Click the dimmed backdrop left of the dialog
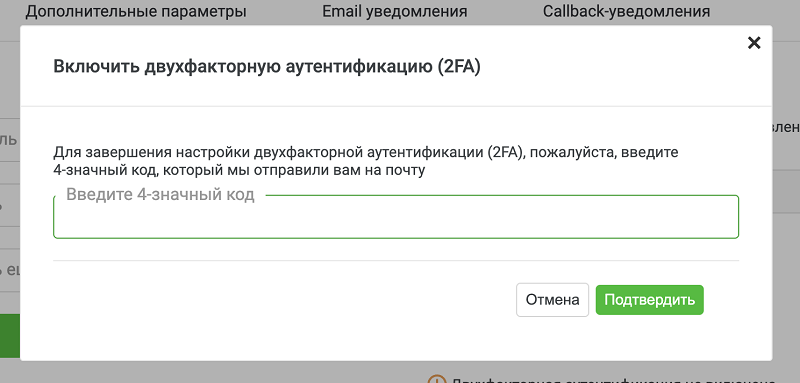 (x=10, y=76)
